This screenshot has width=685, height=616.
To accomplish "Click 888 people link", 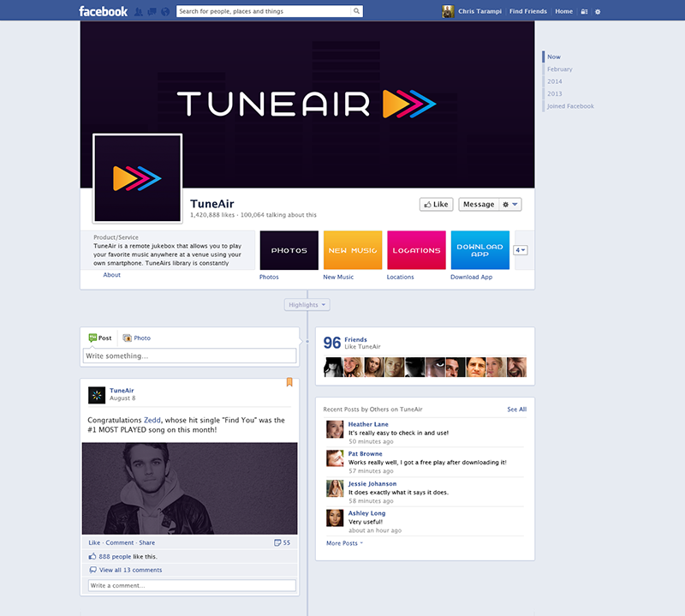I will pos(115,557).
